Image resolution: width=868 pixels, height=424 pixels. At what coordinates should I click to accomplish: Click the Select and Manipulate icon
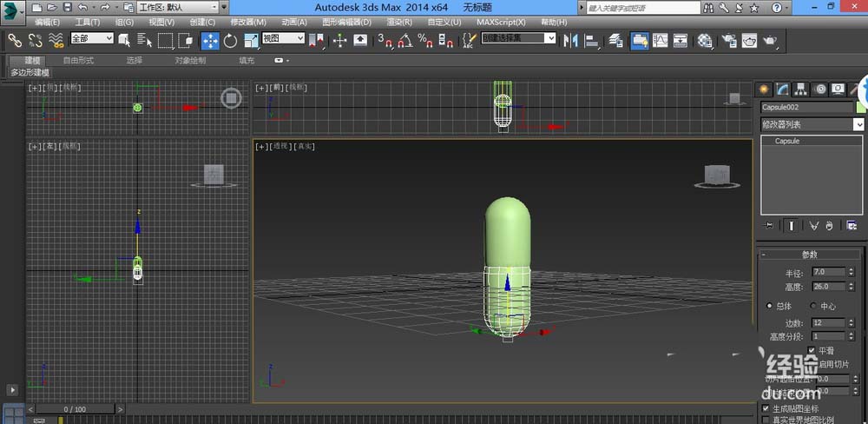(340, 41)
